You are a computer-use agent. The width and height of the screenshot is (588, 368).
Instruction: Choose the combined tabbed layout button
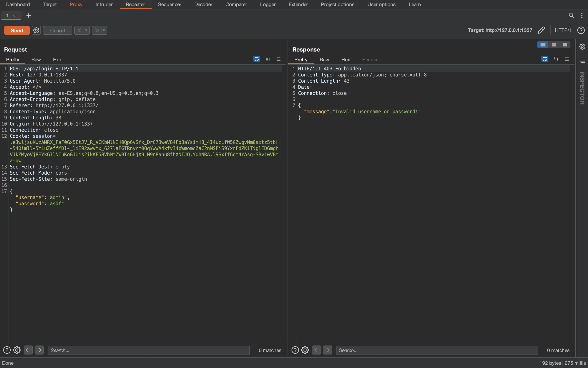565,45
